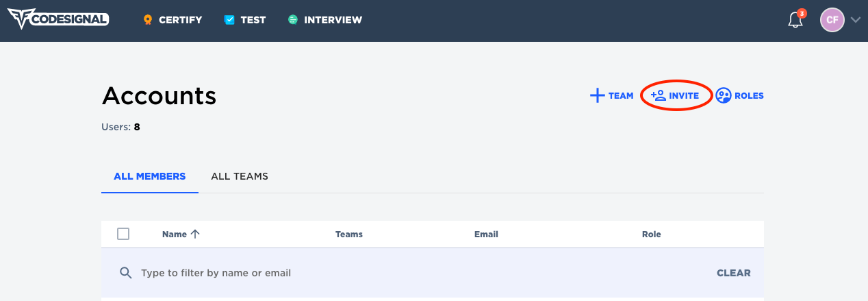The height and width of the screenshot is (301, 868).
Task: Click the add-person Invite icon
Action: point(658,95)
